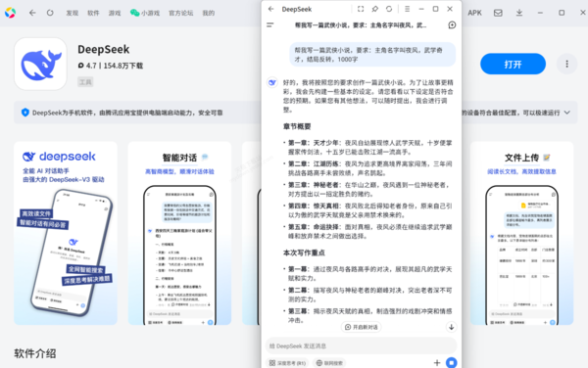
Task: Click the DeepSeek avatar beside the reply
Action: coord(271,82)
